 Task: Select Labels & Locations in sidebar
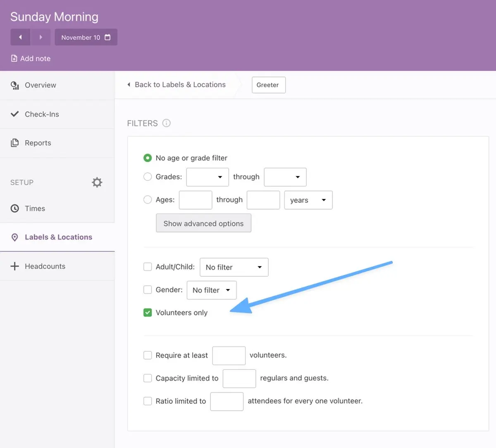(x=57, y=237)
